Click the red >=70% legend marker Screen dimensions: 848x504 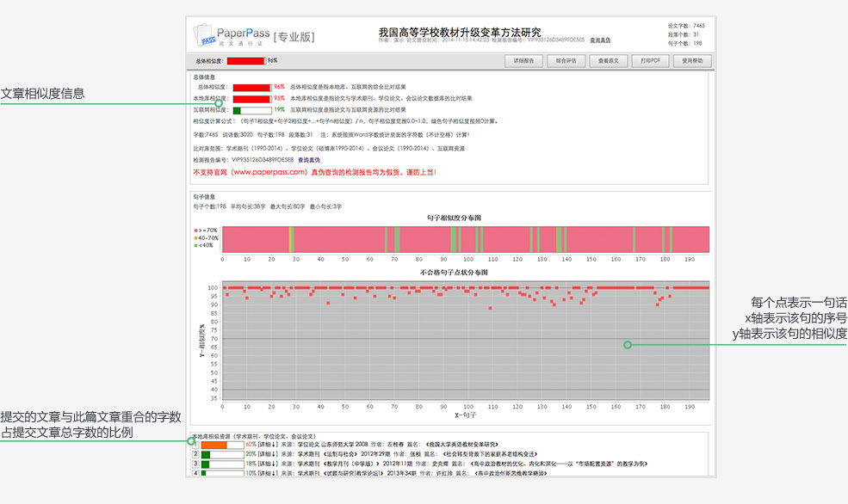(x=196, y=230)
